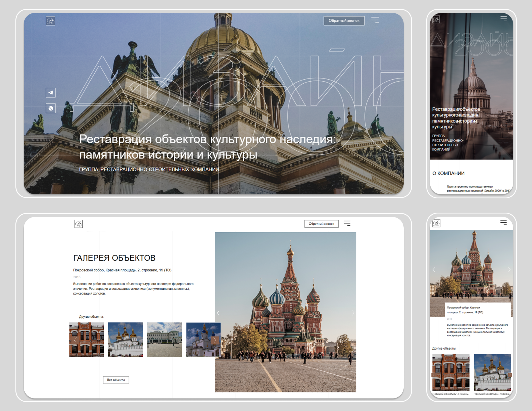Viewport: 532px width, 411px height.
Task: Click the desktop hero subtitle 'ГРУППА РЕСТАВРАЦИОННО-СТРОИТЕЛЬНЫХ КОМПАНИЙ'
Action: click(x=149, y=170)
